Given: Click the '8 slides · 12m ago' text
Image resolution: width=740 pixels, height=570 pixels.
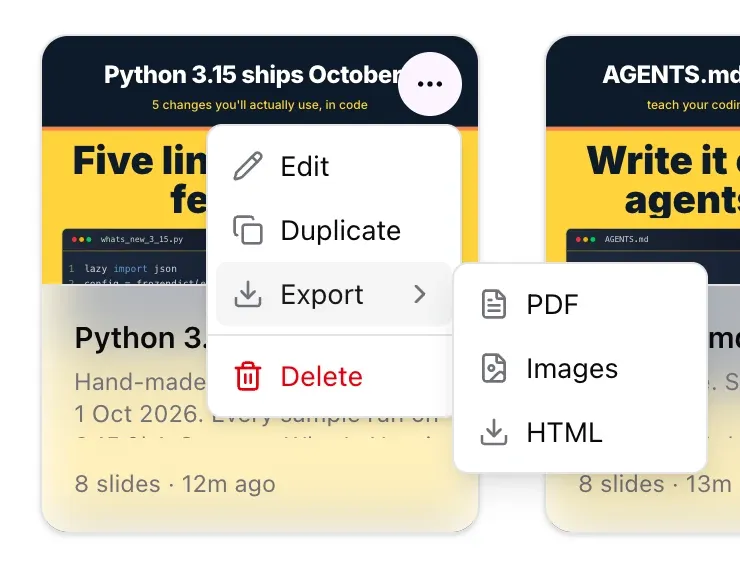Looking at the screenshot, I should pos(175,484).
